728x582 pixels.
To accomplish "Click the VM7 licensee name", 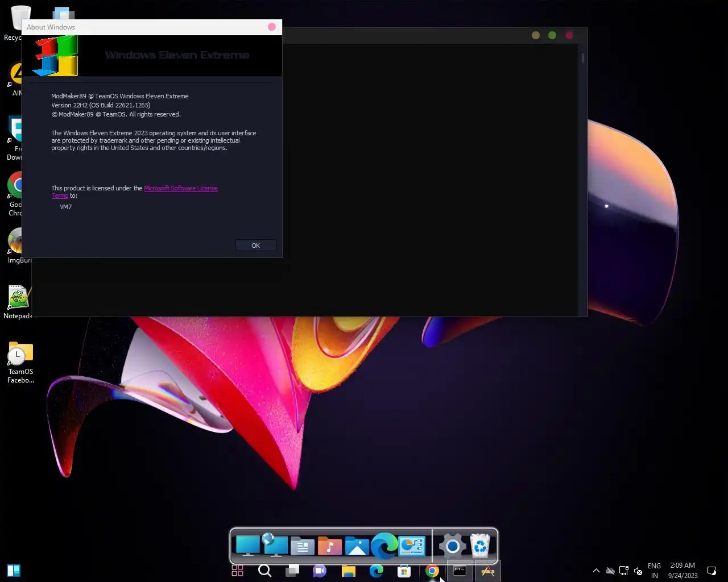I will pyautogui.click(x=66, y=207).
